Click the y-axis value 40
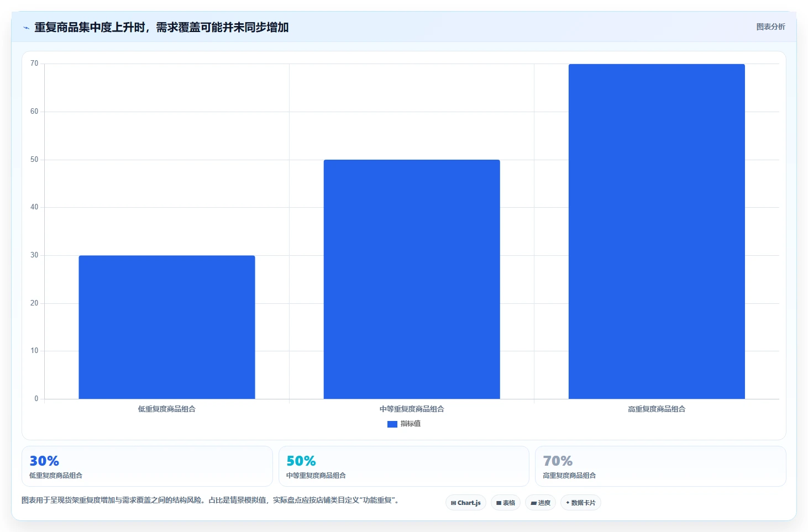Image resolution: width=808 pixels, height=532 pixels. (x=34, y=207)
